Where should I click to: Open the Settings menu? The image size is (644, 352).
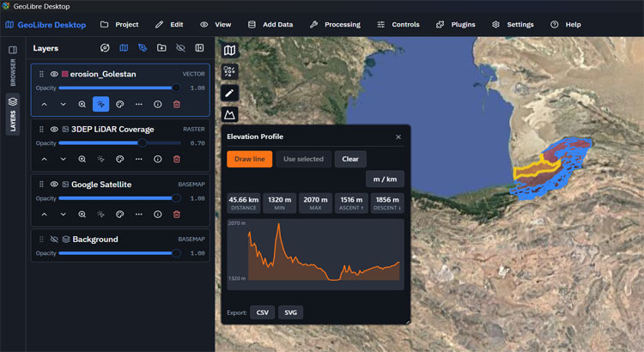point(513,25)
